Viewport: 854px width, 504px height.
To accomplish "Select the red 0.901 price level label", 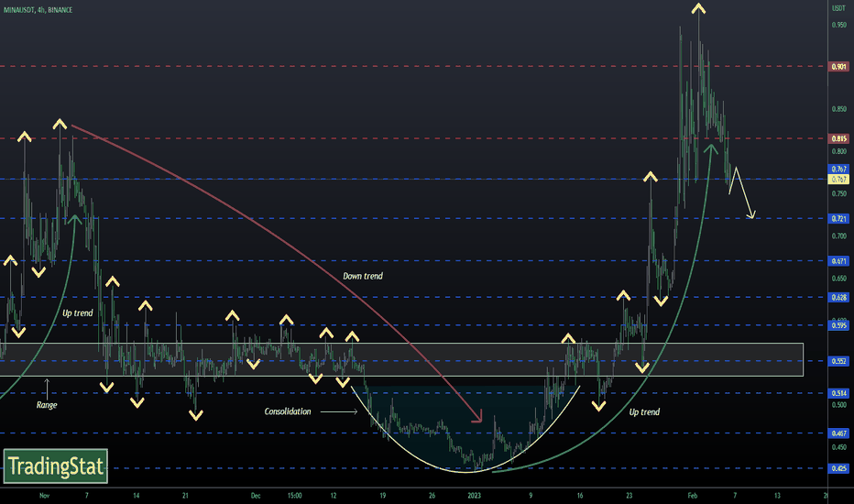I will pyautogui.click(x=838, y=67).
